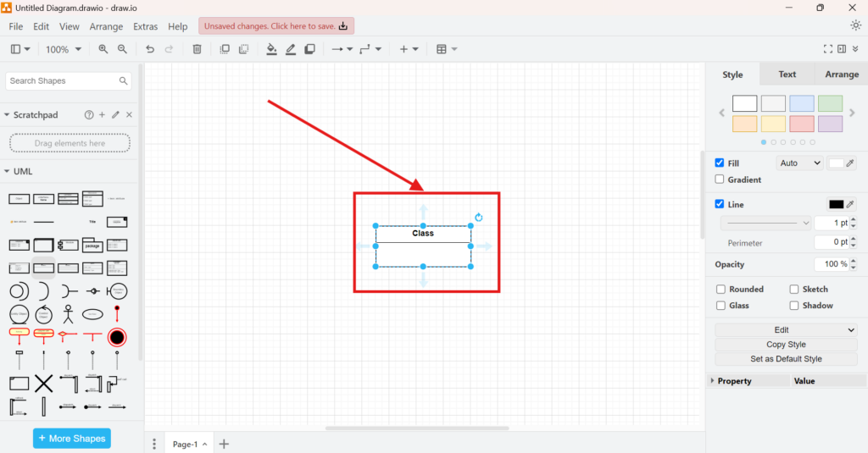The image size is (868, 453).
Task: Enable the Gradient checkbox
Action: [720, 180]
